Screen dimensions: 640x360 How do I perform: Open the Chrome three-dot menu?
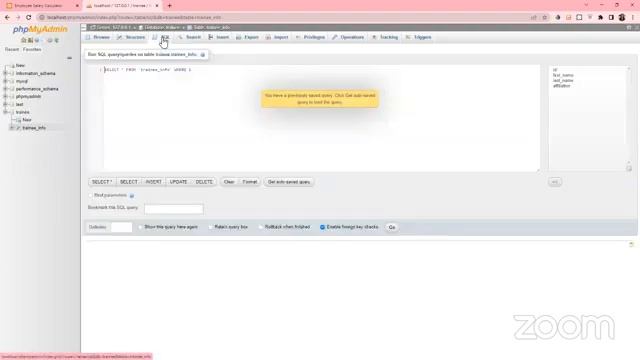[x=633, y=18]
